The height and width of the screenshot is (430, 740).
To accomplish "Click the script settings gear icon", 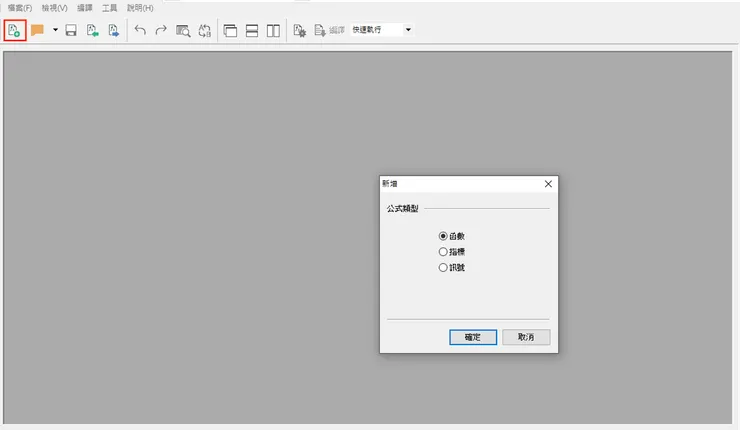I will (300, 31).
